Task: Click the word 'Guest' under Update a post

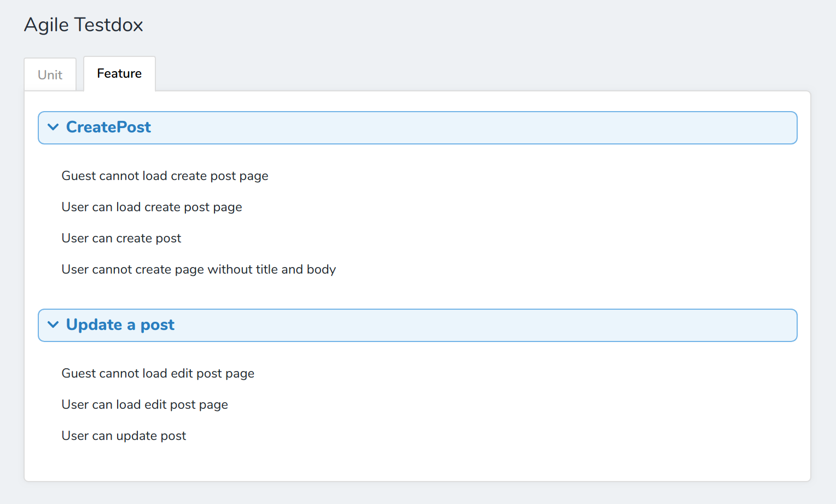Action: [x=78, y=374]
